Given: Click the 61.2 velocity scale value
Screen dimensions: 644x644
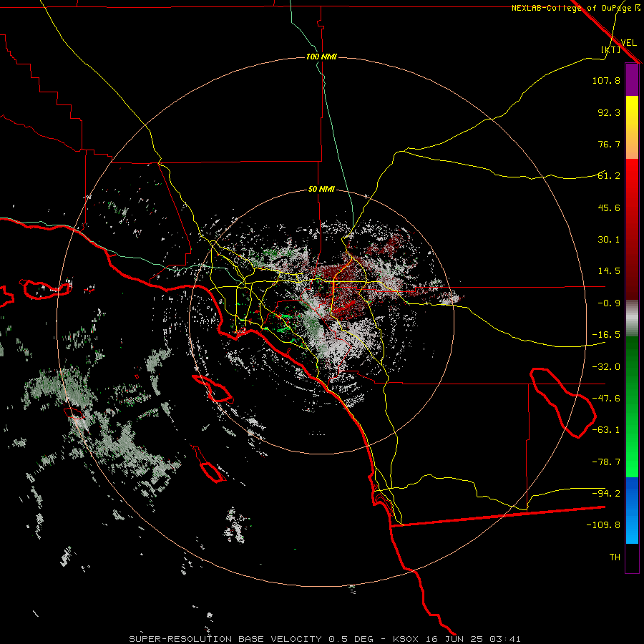Looking at the screenshot, I should pos(609,176).
